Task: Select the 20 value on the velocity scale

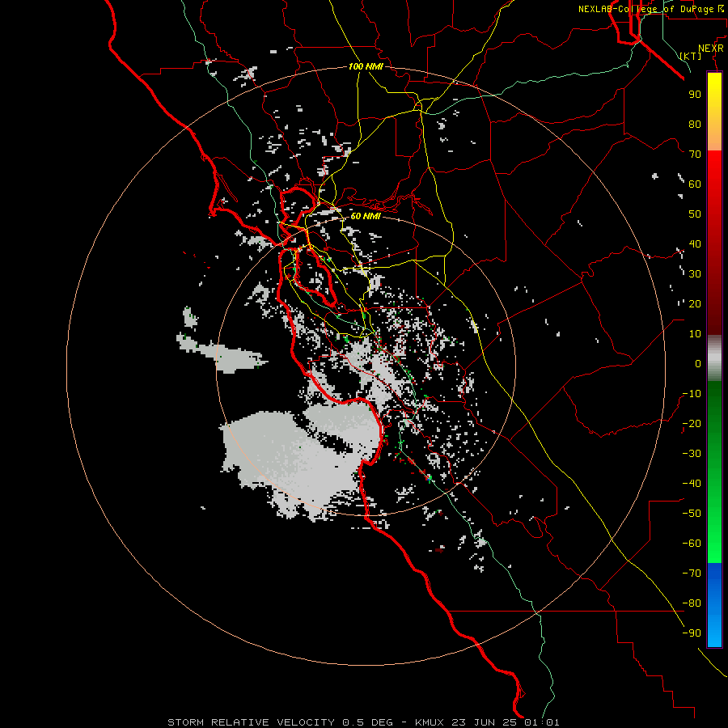Action: point(695,303)
